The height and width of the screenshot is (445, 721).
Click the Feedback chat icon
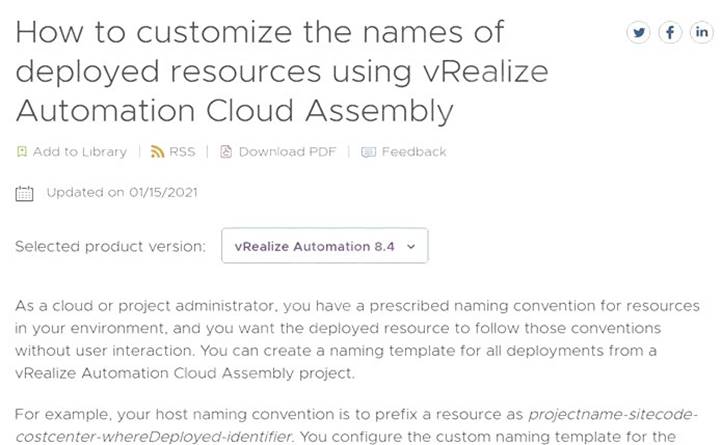click(x=368, y=152)
